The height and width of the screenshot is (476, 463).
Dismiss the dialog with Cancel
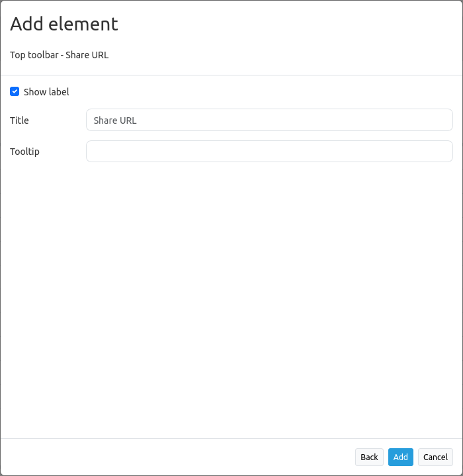tap(435, 457)
